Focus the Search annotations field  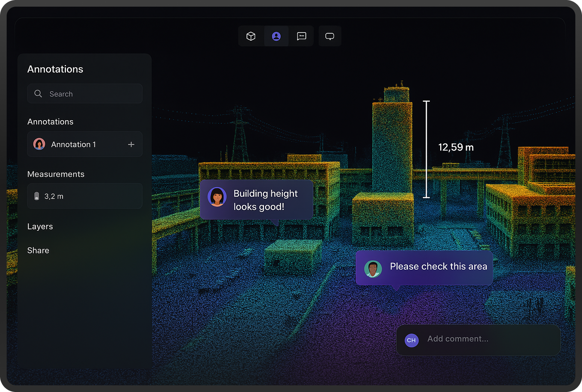[x=85, y=94]
